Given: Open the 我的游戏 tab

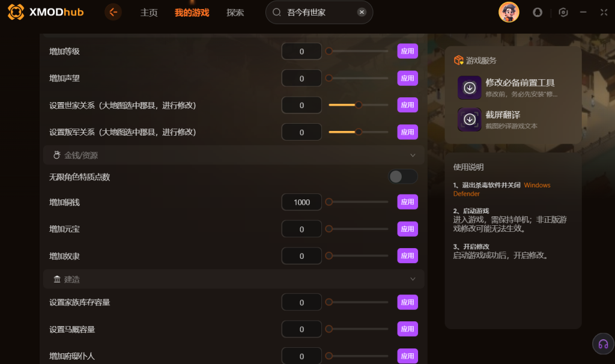Looking at the screenshot, I should point(192,13).
